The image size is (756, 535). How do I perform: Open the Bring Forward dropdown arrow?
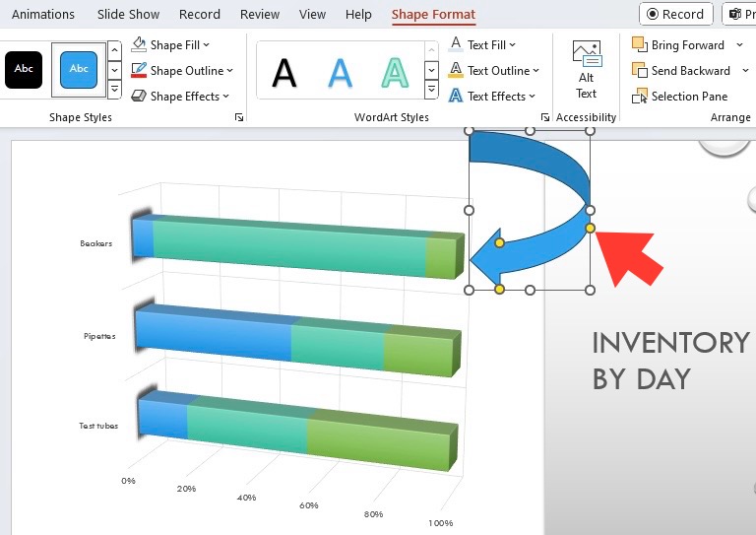pyautogui.click(x=739, y=45)
